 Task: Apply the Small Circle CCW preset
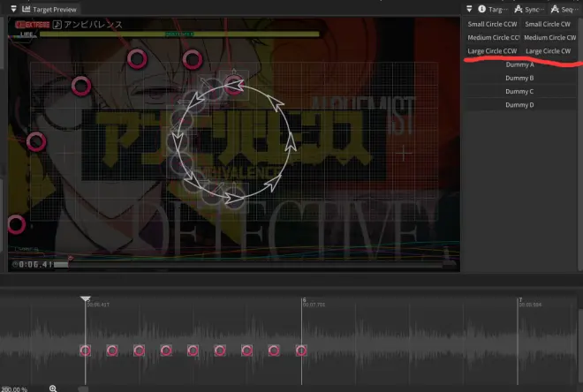tap(492, 24)
